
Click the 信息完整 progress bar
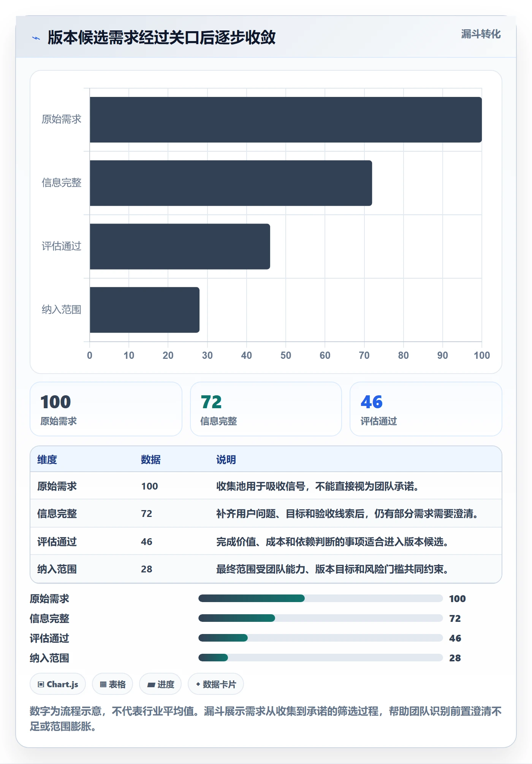pos(321,618)
